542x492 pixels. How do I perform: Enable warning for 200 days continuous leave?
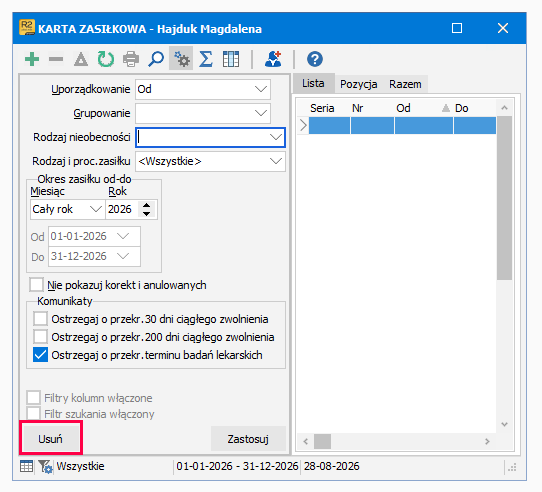pos(40,336)
